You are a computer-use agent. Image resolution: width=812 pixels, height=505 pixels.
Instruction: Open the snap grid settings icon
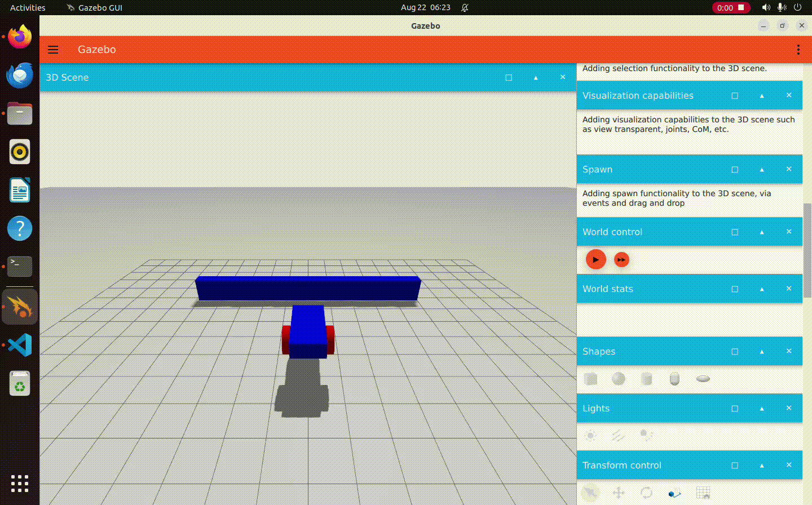click(x=703, y=493)
